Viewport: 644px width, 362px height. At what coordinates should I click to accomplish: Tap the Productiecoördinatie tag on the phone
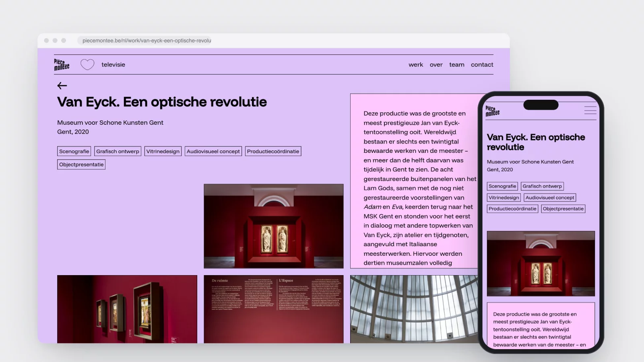point(512,209)
